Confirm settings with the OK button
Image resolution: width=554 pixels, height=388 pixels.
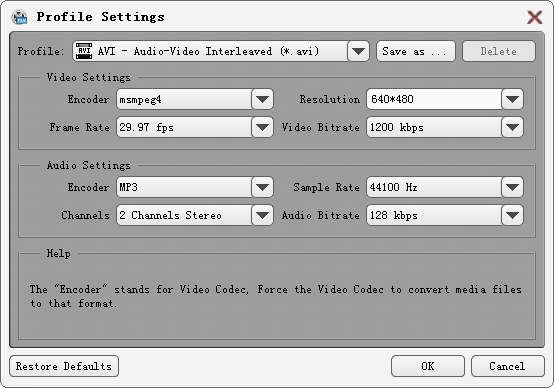pyautogui.click(x=428, y=366)
